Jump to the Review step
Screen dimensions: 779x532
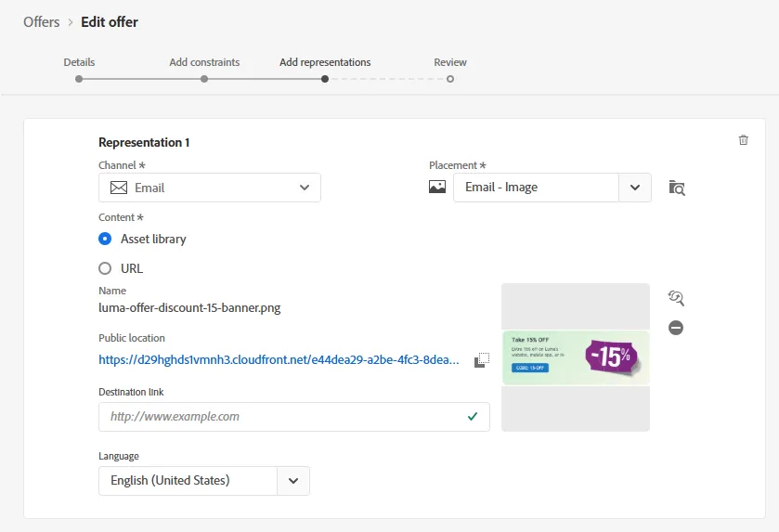[x=450, y=62]
